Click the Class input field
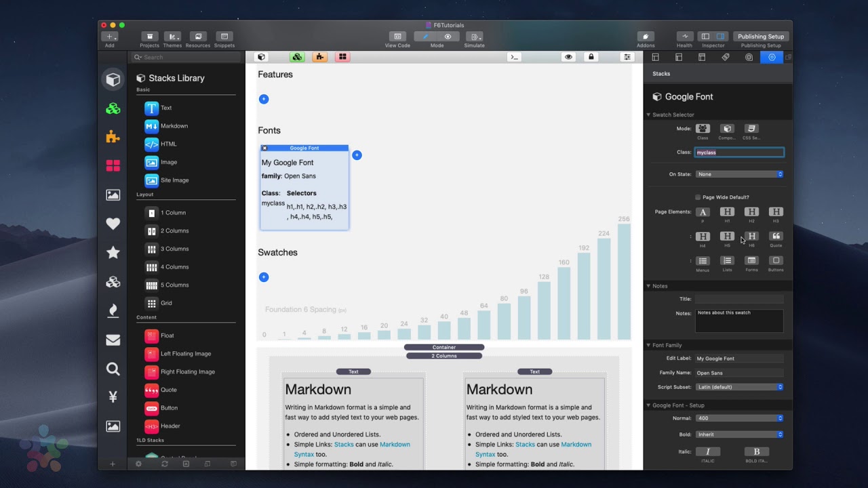 (739, 152)
